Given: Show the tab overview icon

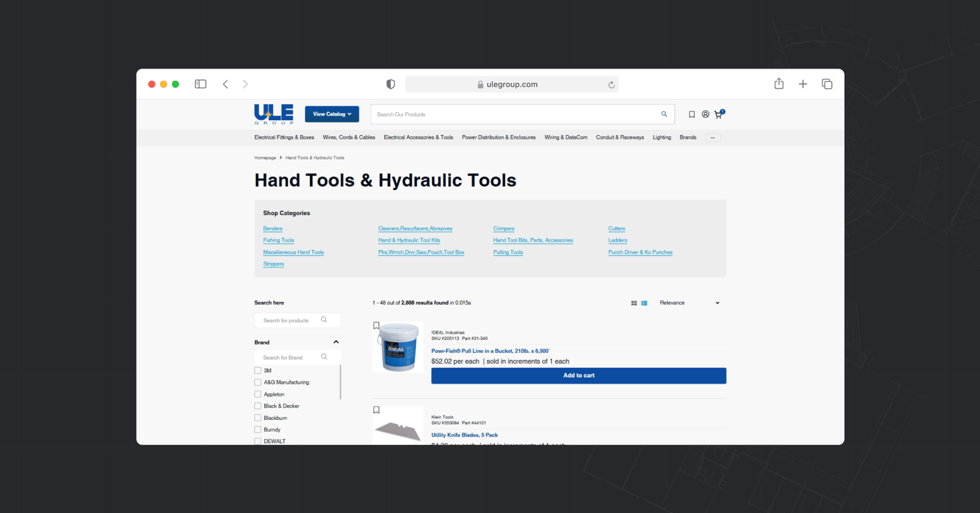Looking at the screenshot, I should pos(827,84).
